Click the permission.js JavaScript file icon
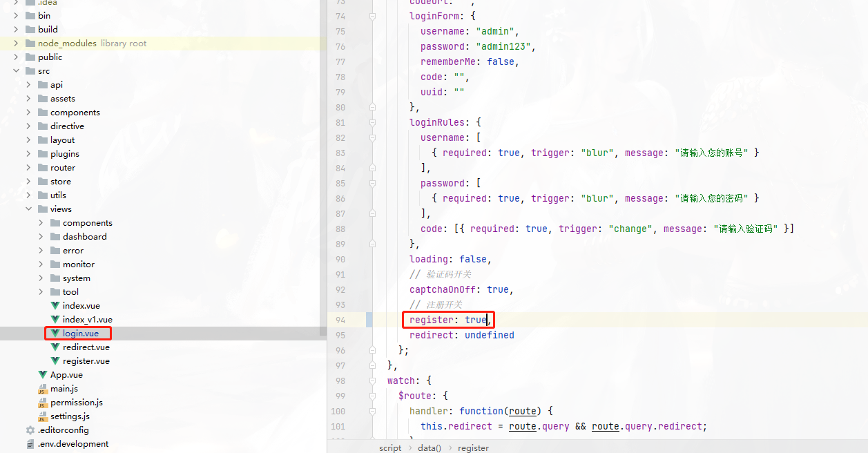The height and width of the screenshot is (453, 868). point(43,403)
